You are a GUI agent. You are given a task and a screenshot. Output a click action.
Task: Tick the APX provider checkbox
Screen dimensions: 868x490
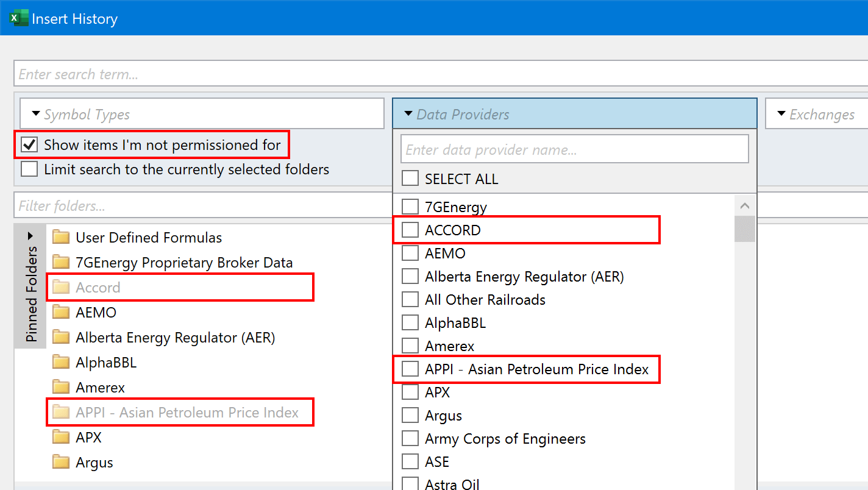click(410, 392)
